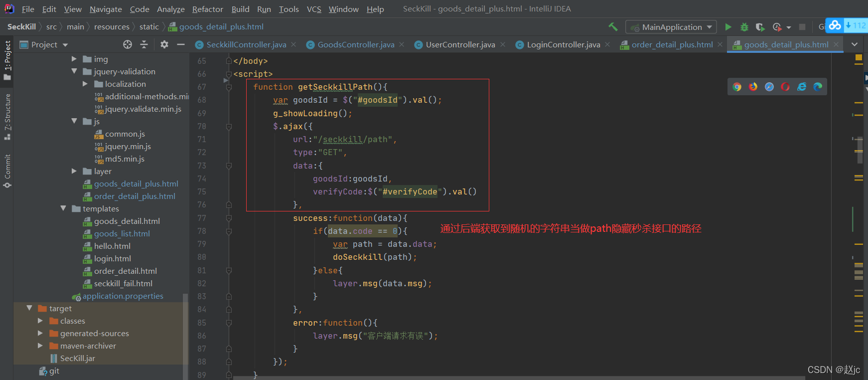Open profiler options dropdown arrow
Image resolution: width=868 pixels, height=380 pixels.
tap(789, 27)
